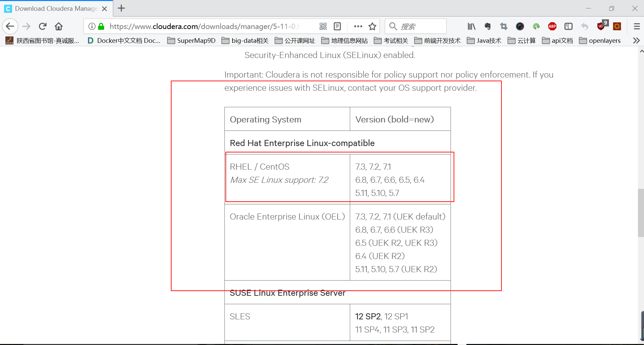Screen dimensions: 644x345
Task: Open the 考试相关 bookmark folder
Action: [391, 40]
